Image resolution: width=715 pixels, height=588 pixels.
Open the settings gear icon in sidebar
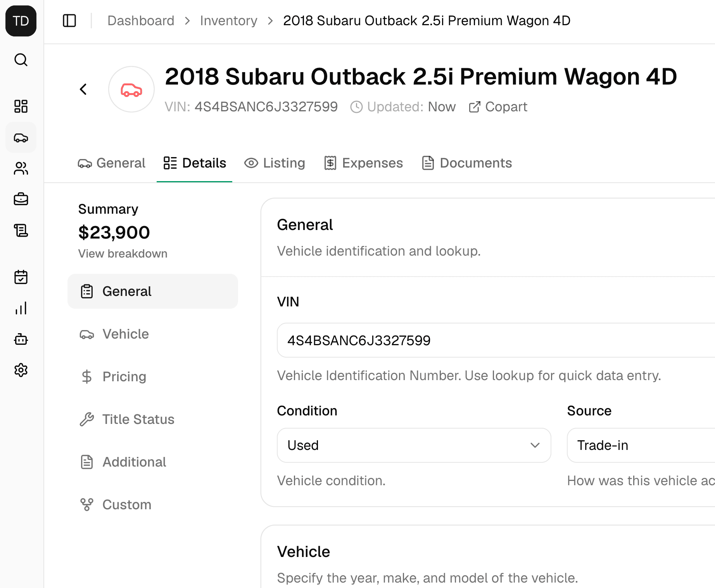click(x=21, y=370)
